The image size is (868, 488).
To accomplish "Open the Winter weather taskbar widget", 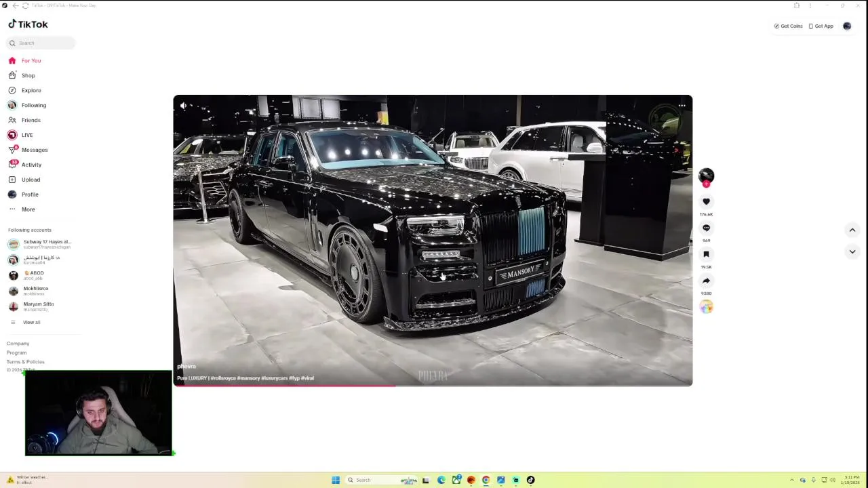I will (27, 480).
